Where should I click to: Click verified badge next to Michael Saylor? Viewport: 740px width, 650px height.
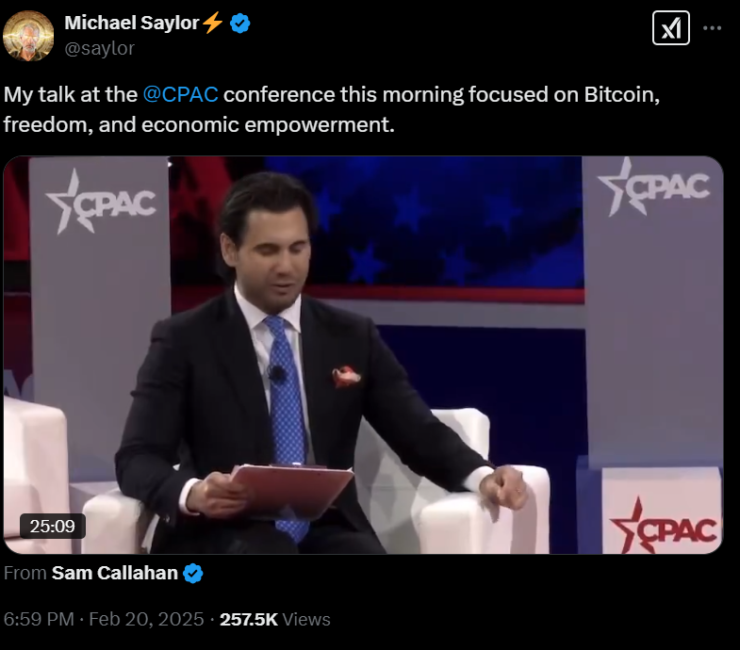[x=240, y=23]
